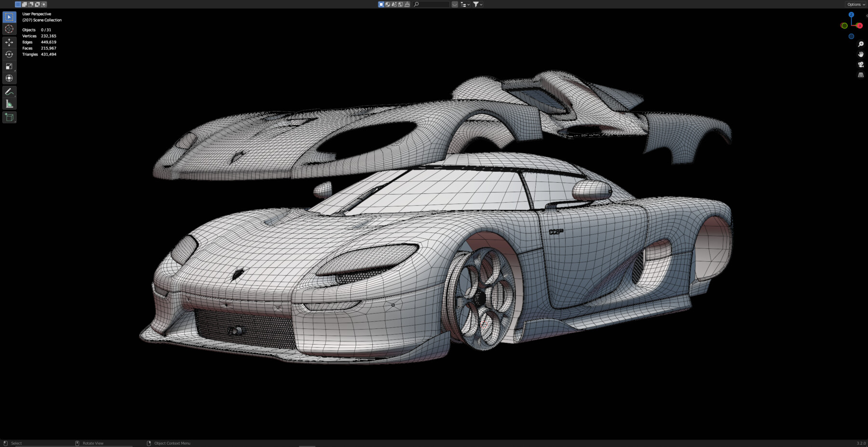Pick the Scale tool
Screen dimensions: 868x447
coord(9,66)
